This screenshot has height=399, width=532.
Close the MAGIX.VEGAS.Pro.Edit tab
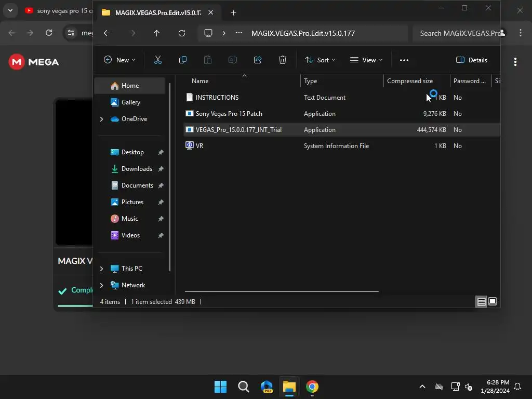click(211, 12)
